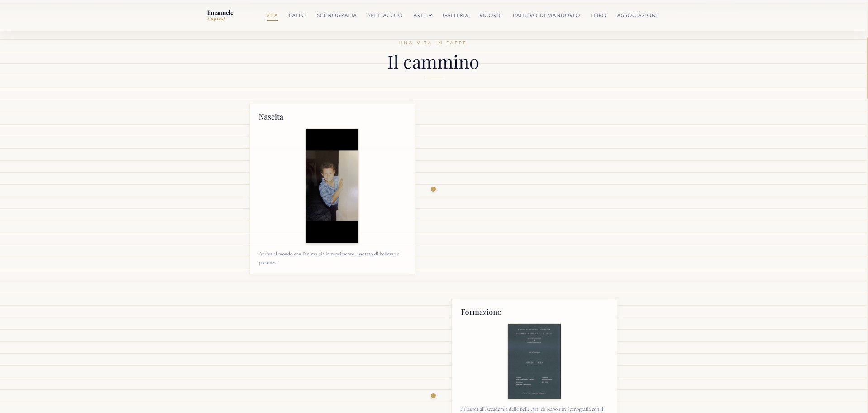Viewport: 868px width, 413px height.
Task: Open L'ALBERO DI MANDORLO page
Action: tap(546, 15)
